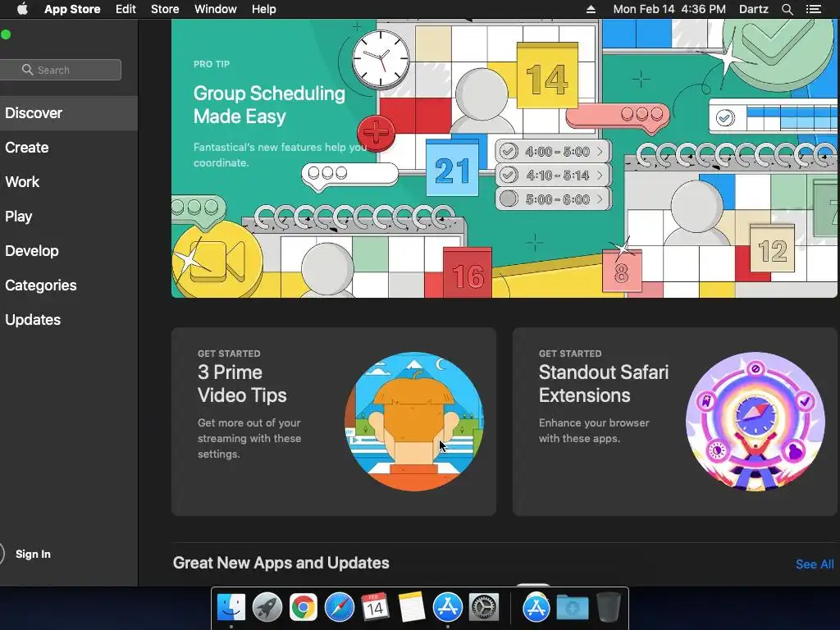The image size is (840, 630).
Task: Click the Safari compass circular artwork
Action: 756,422
